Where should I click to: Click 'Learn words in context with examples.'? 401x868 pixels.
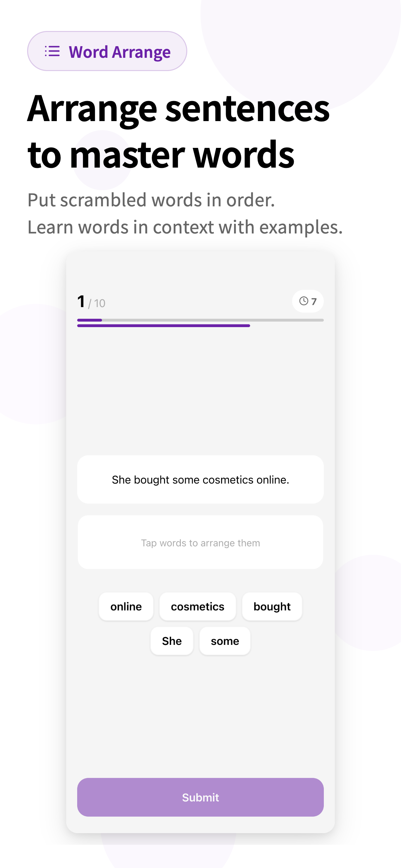coord(185,227)
